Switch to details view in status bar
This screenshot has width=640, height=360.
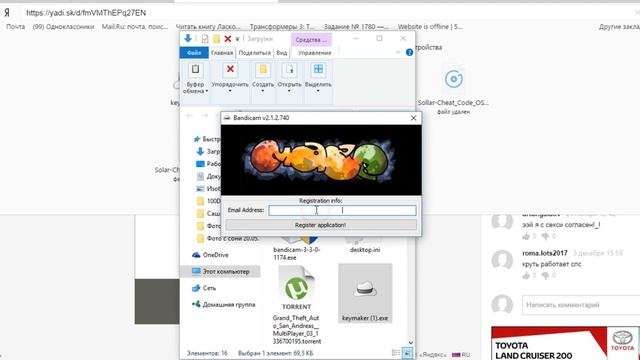pyautogui.click(x=396, y=353)
